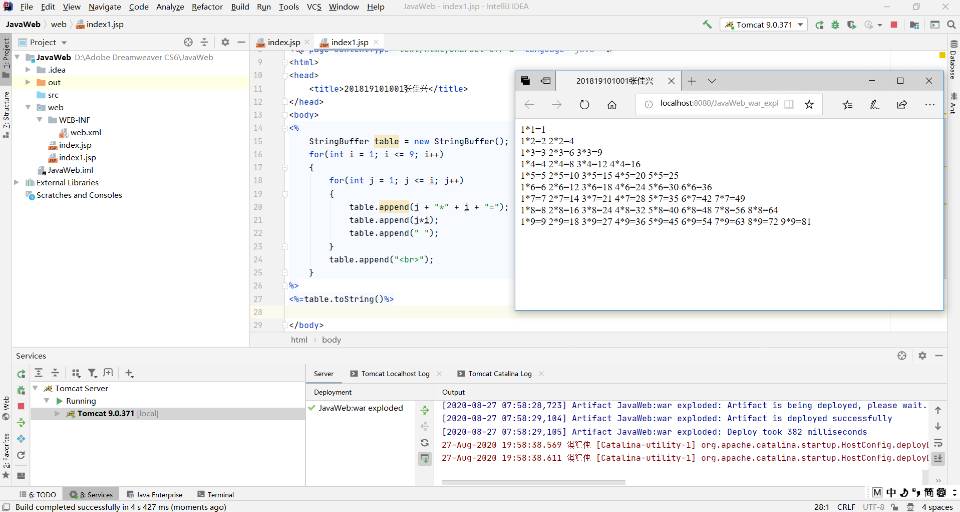The height and width of the screenshot is (512, 960).
Task: Open the File menu
Action: point(26,7)
